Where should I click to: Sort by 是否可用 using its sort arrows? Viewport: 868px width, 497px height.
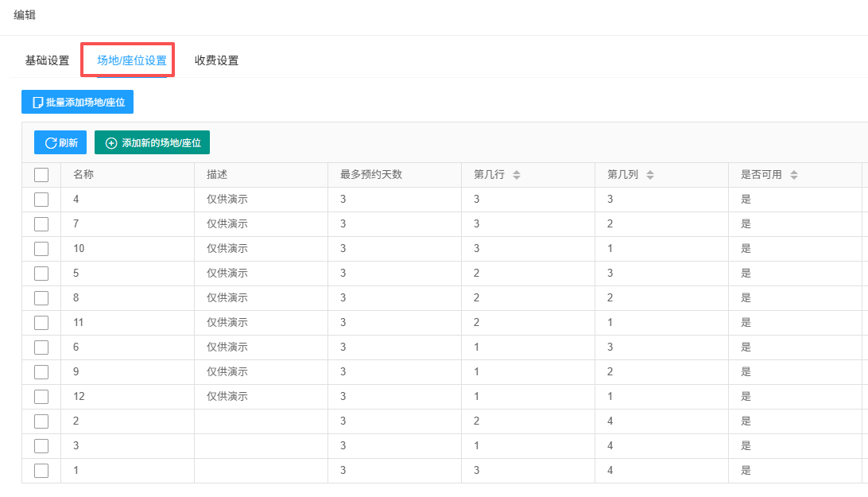coord(793,175)
